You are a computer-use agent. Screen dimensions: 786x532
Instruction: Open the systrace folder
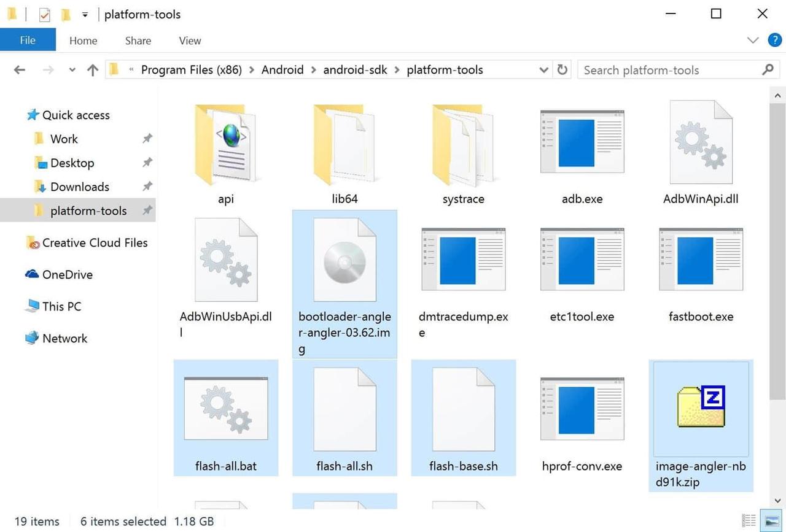pos(463,146)
